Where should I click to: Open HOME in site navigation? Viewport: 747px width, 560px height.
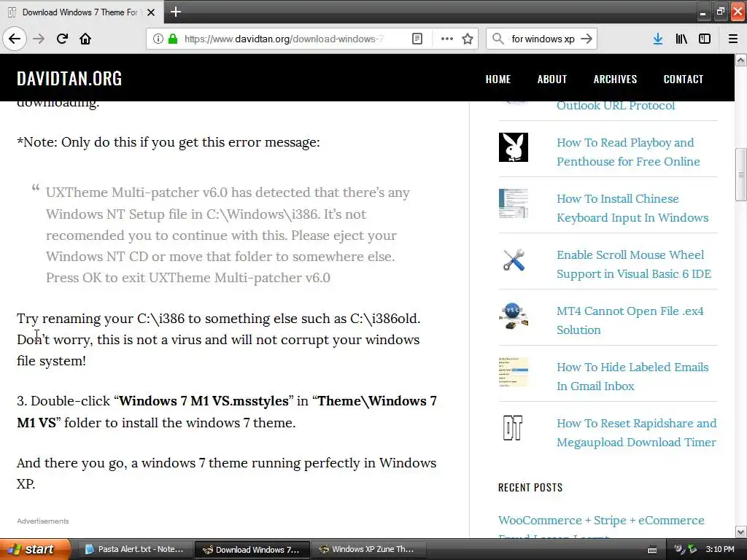pos(498,79)
